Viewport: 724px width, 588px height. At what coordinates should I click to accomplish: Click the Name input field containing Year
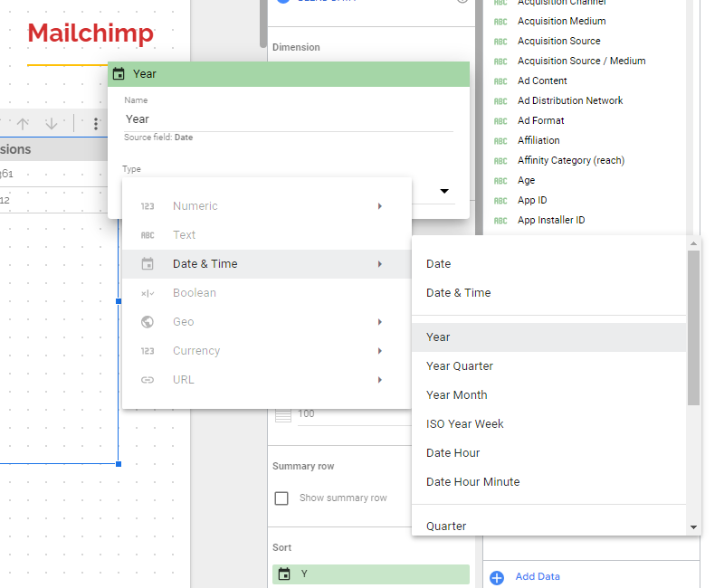[x=288, y=119]
